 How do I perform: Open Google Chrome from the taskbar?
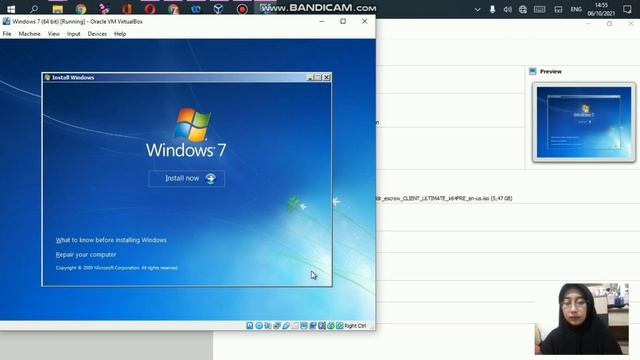coord(81,9)
